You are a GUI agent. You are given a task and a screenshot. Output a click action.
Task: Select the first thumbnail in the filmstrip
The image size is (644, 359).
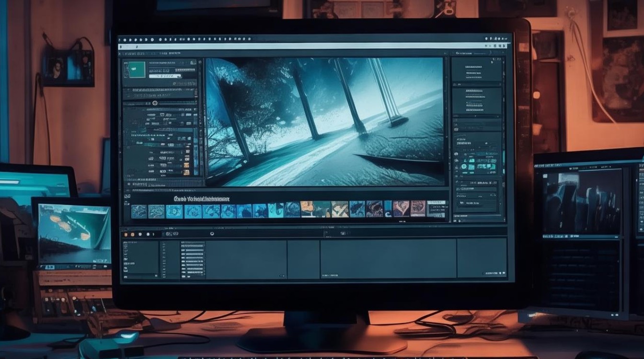(138, 211)
